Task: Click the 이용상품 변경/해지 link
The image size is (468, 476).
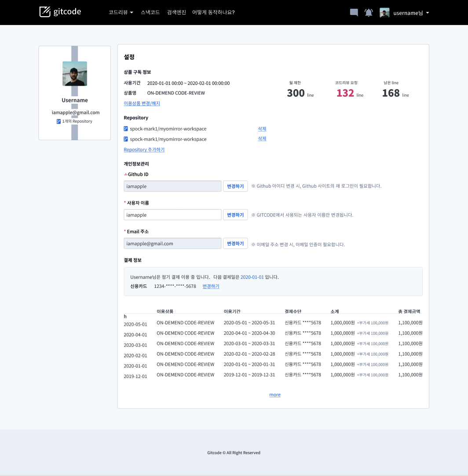Action: point(142,103)
